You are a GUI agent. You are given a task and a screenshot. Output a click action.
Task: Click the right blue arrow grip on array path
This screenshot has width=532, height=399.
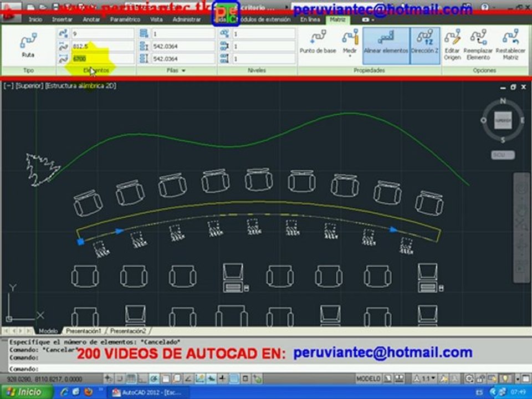[x=393, y=229]
